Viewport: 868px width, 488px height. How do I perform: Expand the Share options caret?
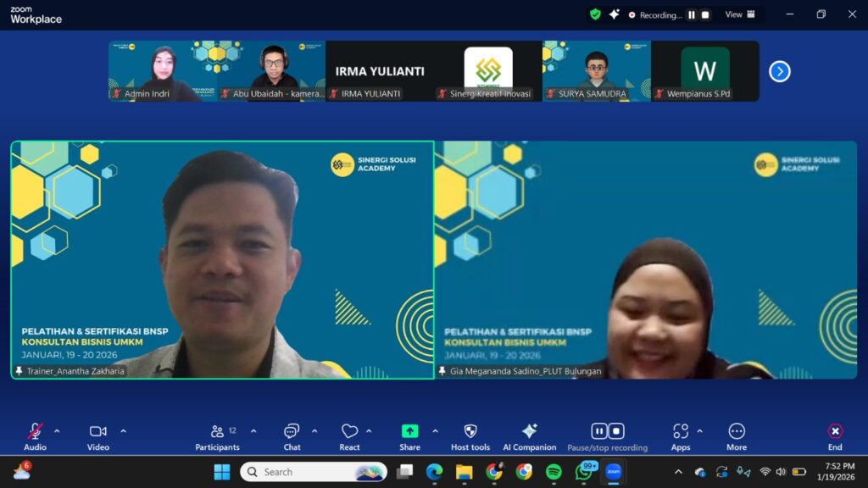435,430
